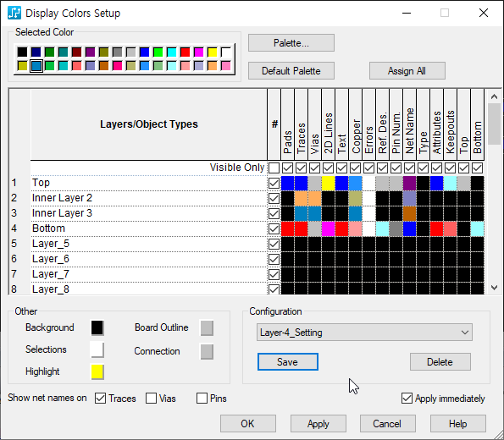504x440 pixels.
Task: Uncheck the Pads column visibility checkbox
Action: pyautogui.click(x=287, y=168)
